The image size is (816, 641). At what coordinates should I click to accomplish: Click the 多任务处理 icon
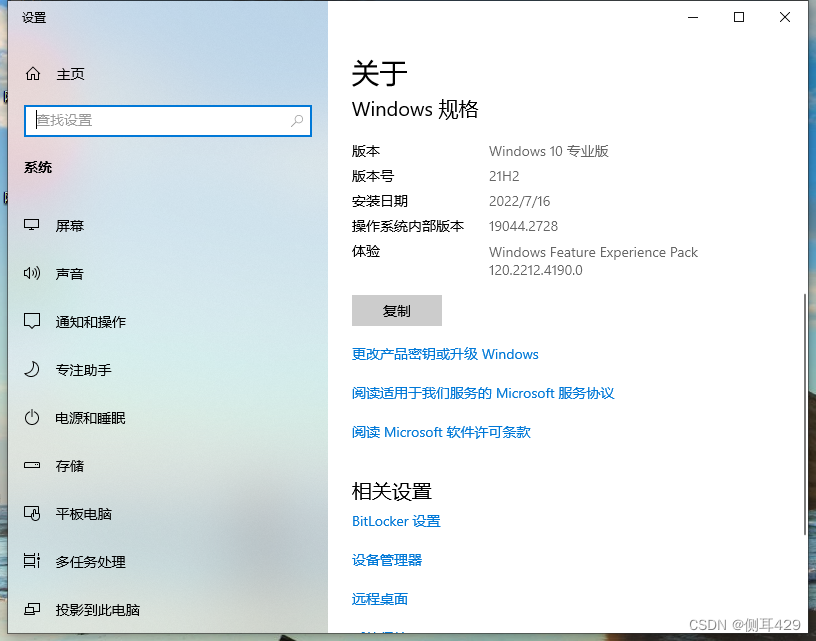[x=32, y=561]
